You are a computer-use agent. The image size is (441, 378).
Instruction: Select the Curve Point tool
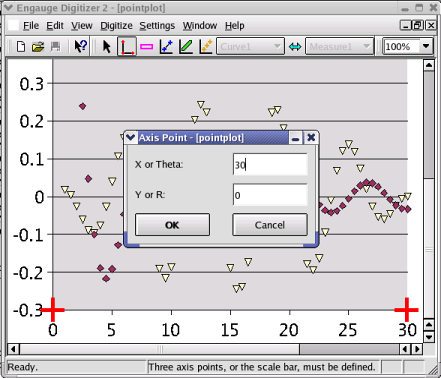(x=166, y=46)
